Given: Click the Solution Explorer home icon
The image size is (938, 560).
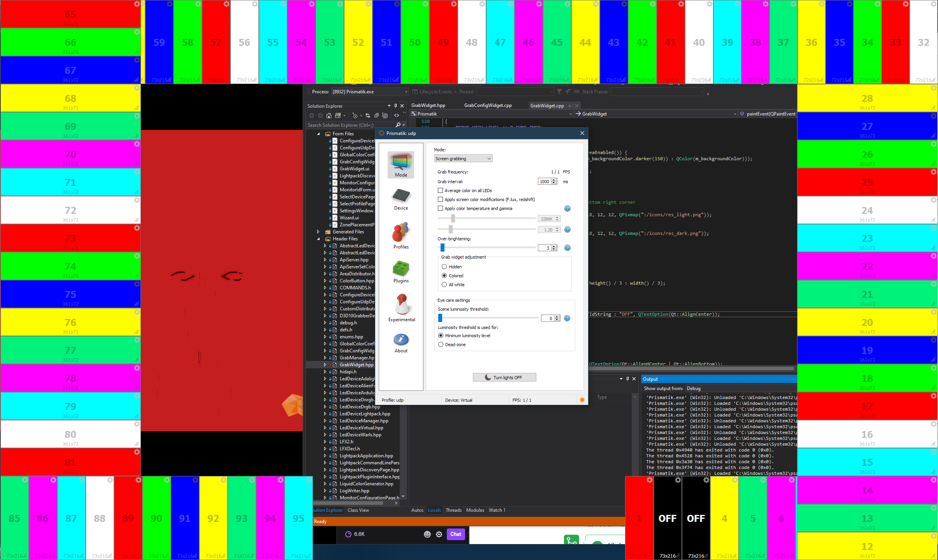Looking at the screenshot, I should (329, 115).
